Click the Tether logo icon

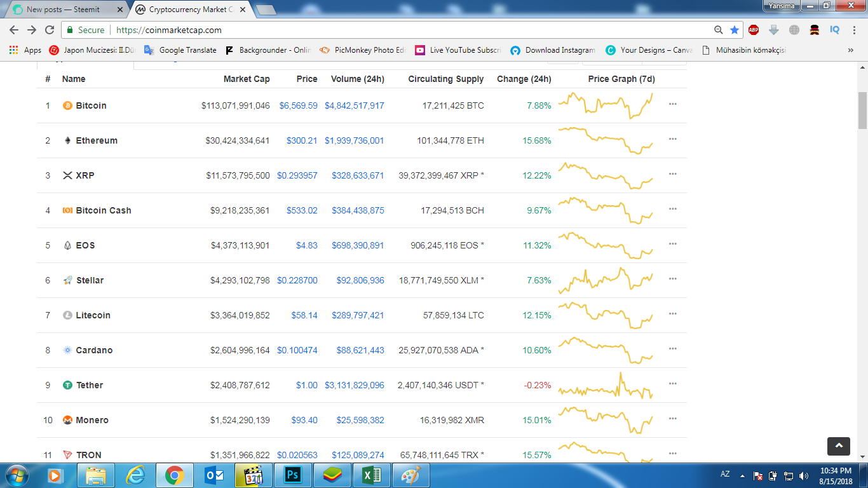[x=67, y=385]
